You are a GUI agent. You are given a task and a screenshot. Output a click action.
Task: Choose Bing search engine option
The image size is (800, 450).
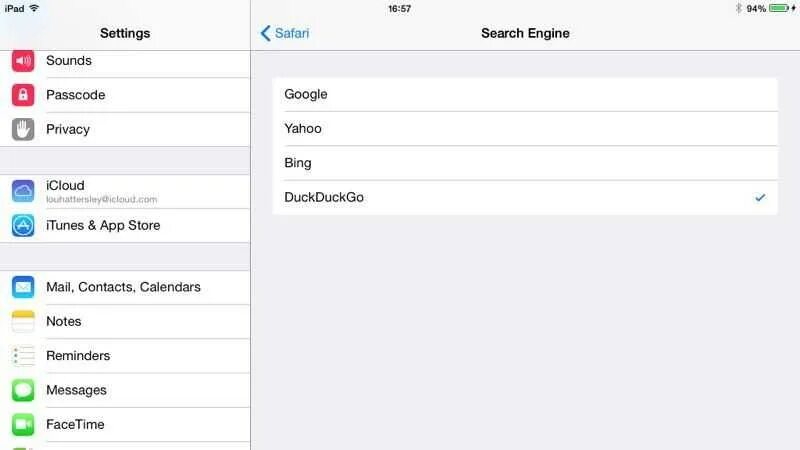(524, 163)
